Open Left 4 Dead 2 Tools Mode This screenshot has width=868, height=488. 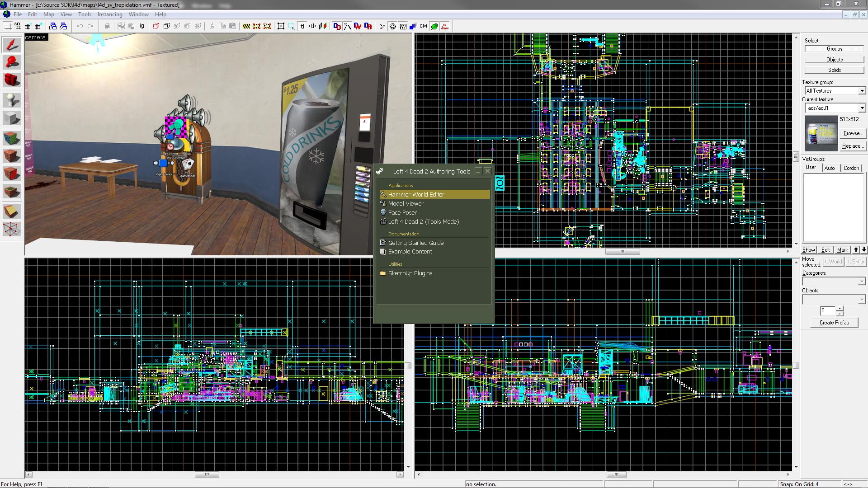tap(424, 221)
